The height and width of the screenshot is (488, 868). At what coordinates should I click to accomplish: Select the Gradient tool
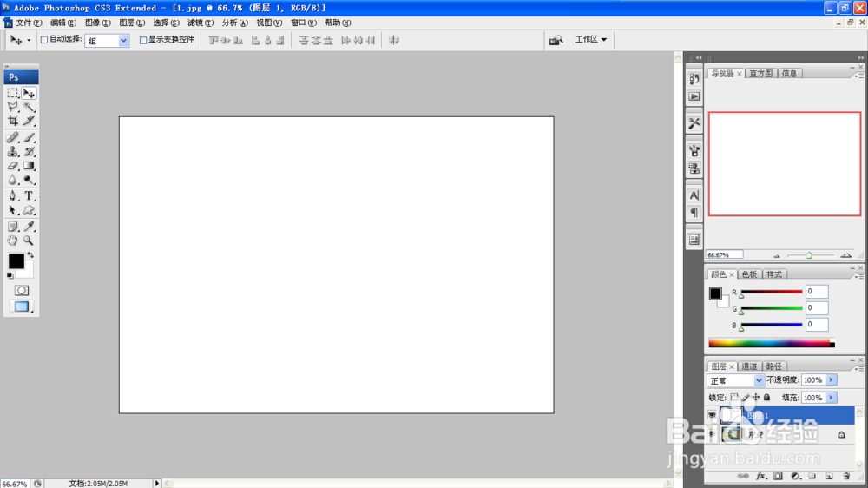(29, 166)
